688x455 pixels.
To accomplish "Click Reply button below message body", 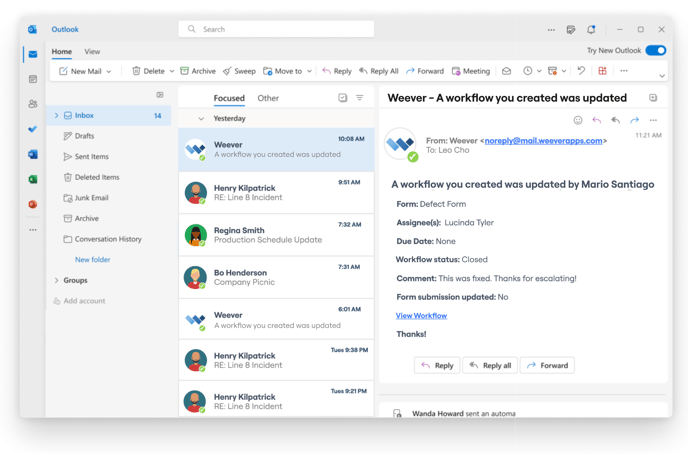I will coord(437,365).
